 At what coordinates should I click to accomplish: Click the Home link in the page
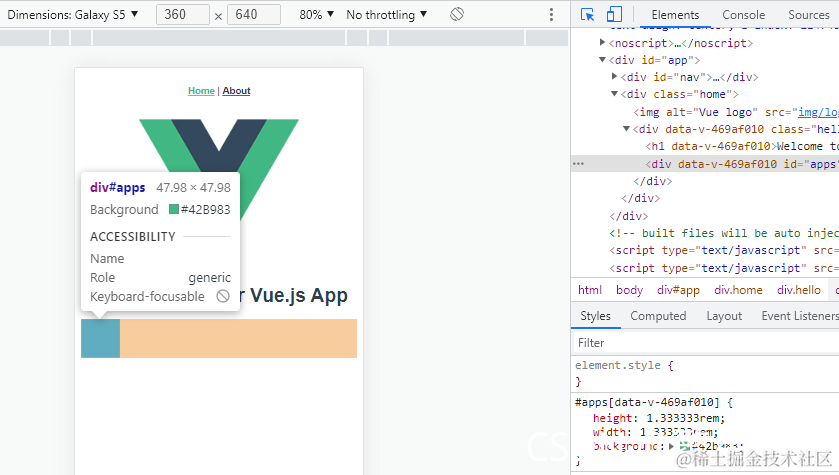(201, 91)
